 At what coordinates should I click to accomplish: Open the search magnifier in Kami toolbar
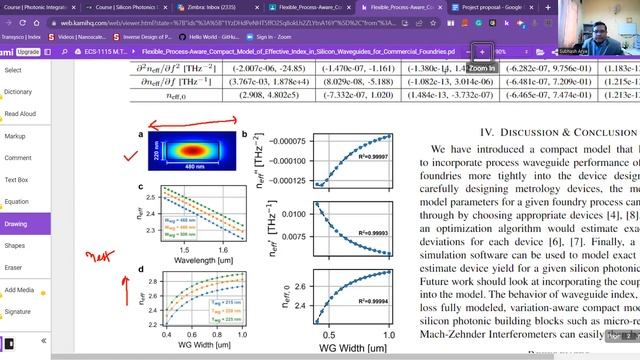64,52
